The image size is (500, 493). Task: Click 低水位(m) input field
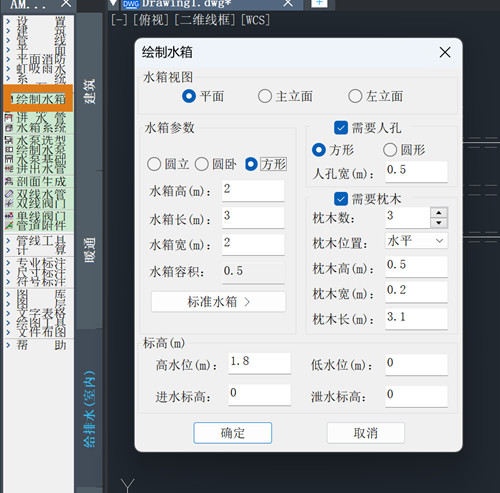pos(416,365)
